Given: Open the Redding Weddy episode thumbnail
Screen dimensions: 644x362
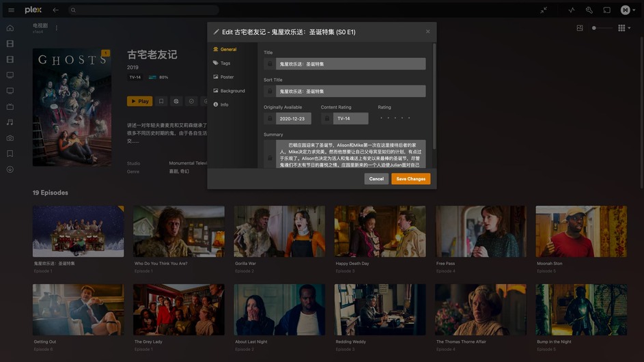Looking at the screenshot, I should tap(380, 309).
